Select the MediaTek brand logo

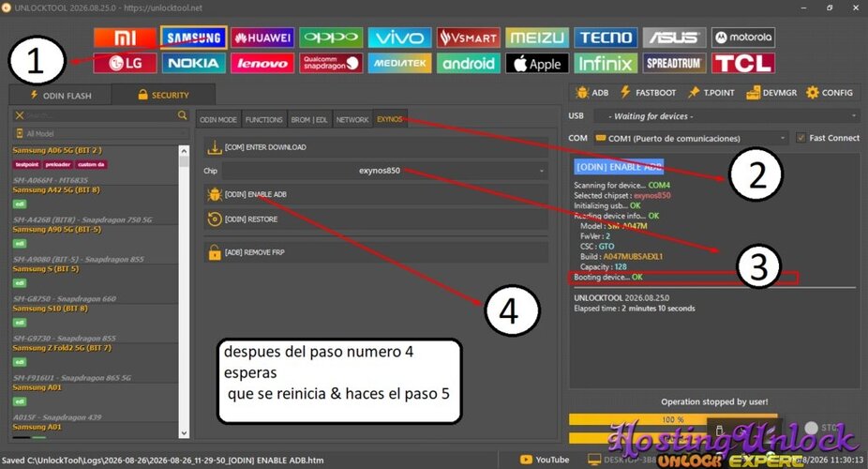pyautogui.click(x=399, y=63)
